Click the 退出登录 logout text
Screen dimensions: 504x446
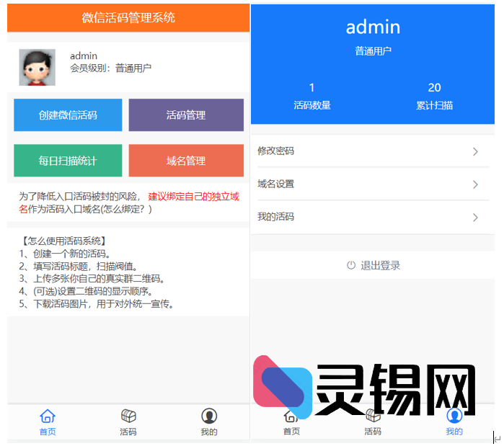(x=380, y=265)
